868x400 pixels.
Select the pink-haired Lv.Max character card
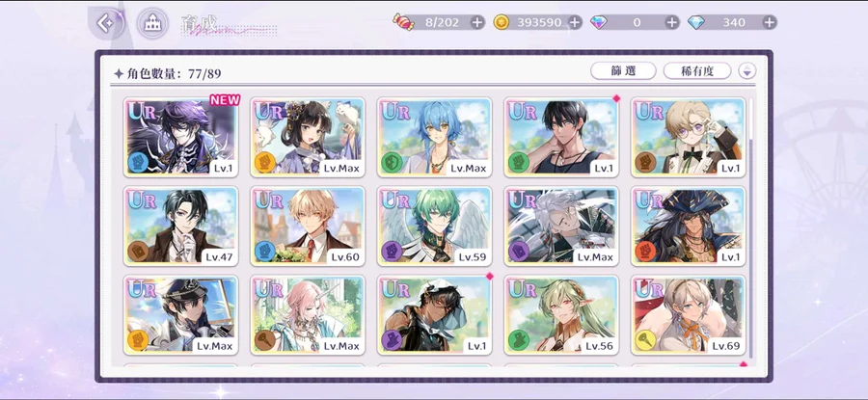click(308, 315)
